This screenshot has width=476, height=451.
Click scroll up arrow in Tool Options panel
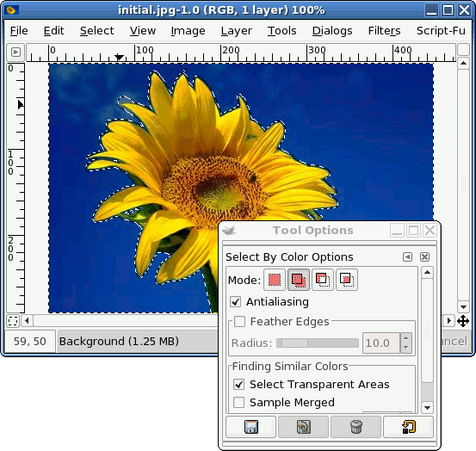click(x=427, y=273)
